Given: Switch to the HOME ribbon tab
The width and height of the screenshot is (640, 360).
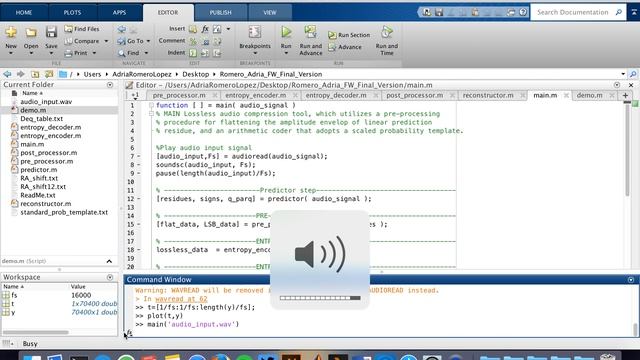Looking at the screenshot, I should tap(24, 13).
